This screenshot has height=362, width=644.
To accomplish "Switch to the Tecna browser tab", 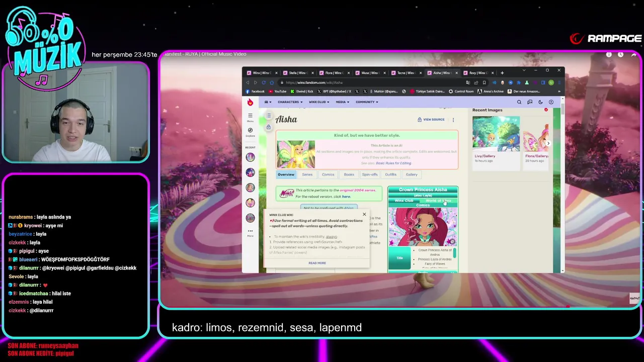I will point(406,73).
